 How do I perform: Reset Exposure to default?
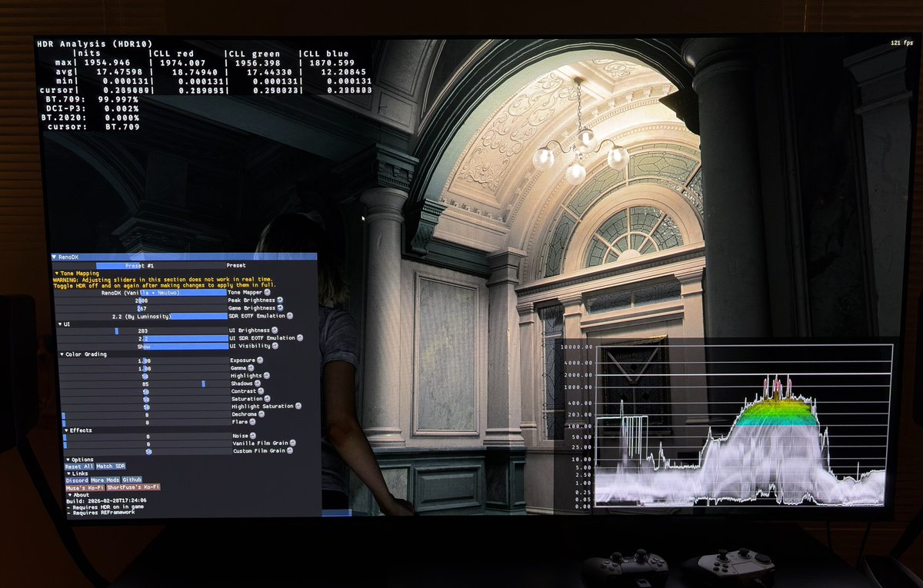[x=259, y=360]
